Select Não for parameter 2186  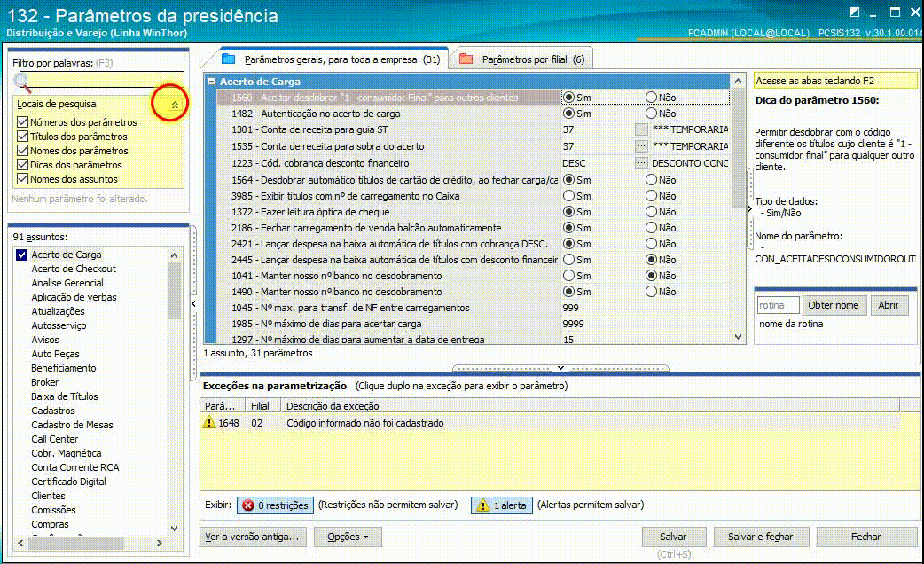coord(651,228)
